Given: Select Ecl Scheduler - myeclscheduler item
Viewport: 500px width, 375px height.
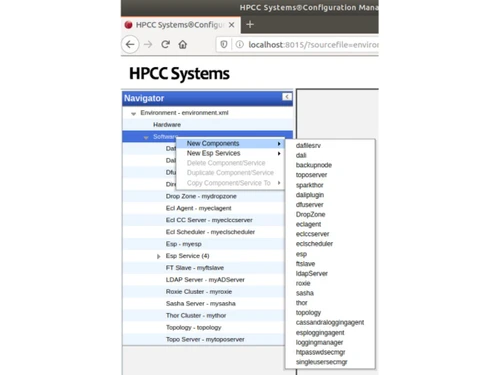Looking at the screenshot, I should click(210, 232).
